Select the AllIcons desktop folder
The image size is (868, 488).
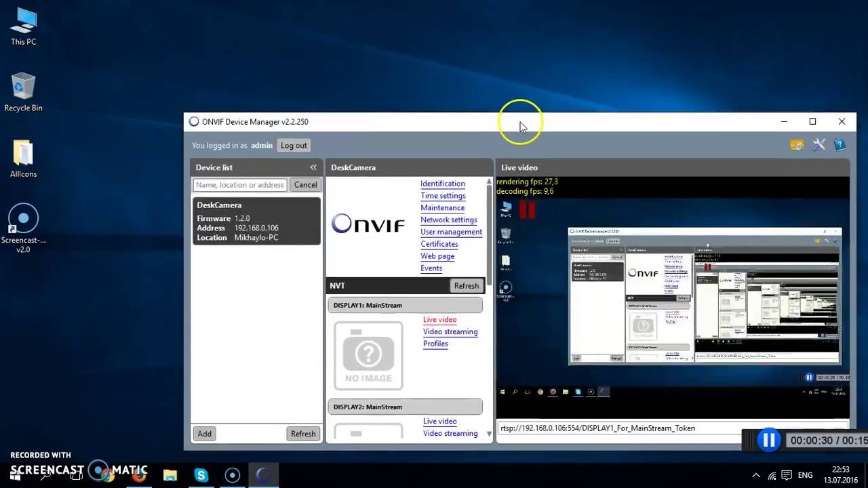point(23,159)
